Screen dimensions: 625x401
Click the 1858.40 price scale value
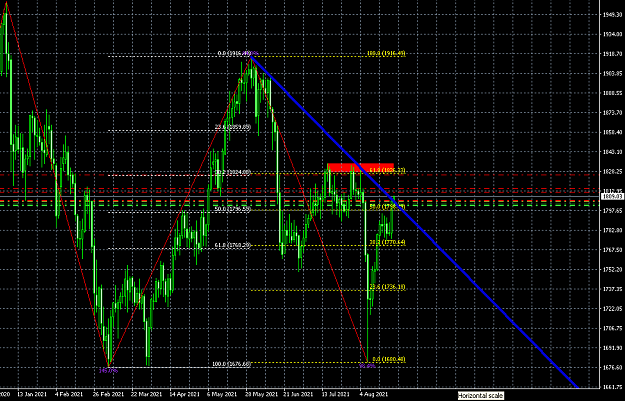tap(612, 132)
